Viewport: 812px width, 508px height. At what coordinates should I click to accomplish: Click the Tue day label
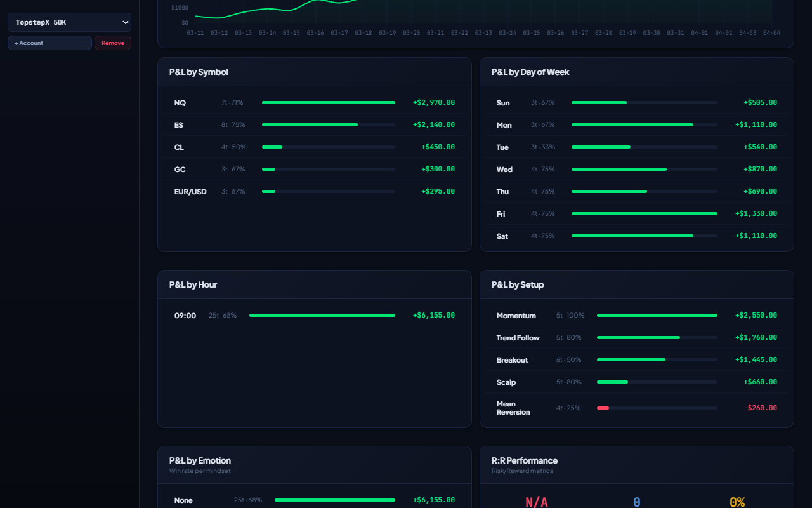point(502,147)
